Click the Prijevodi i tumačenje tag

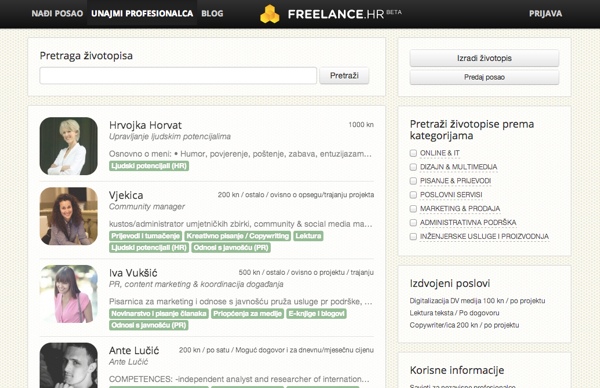(x=145, y=236)
